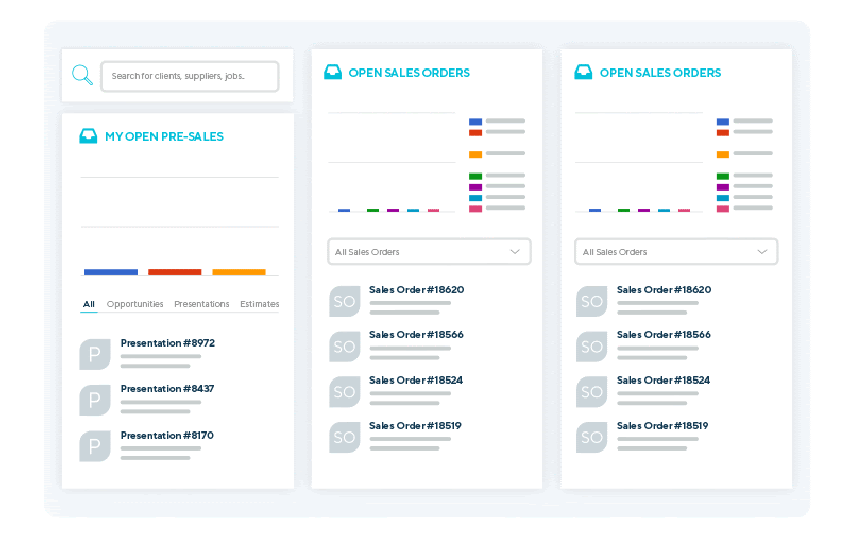This screenshot has width=850, height=536.
Task: Open Presentation #8972 title
Action: 168,343
